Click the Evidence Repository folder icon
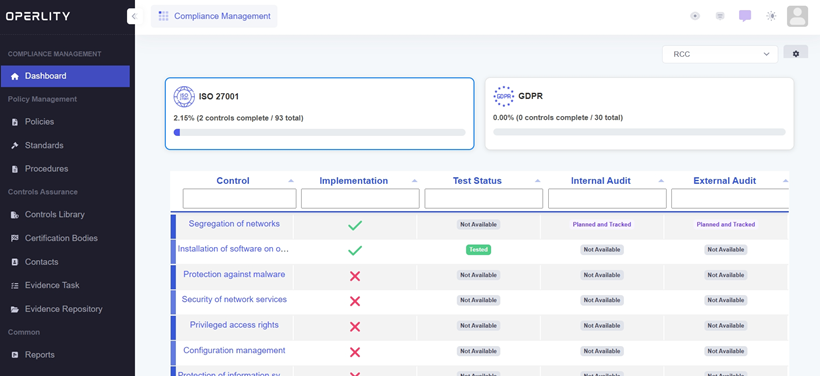The height and width of the screenshot is (376, 820). pyautogui.click(x=15, y=310)
